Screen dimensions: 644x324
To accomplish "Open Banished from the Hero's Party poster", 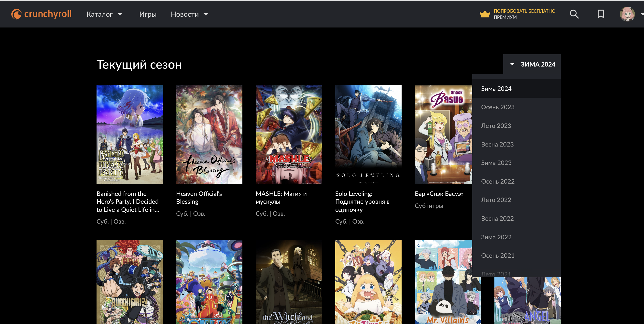I will (x=129, y=134).
